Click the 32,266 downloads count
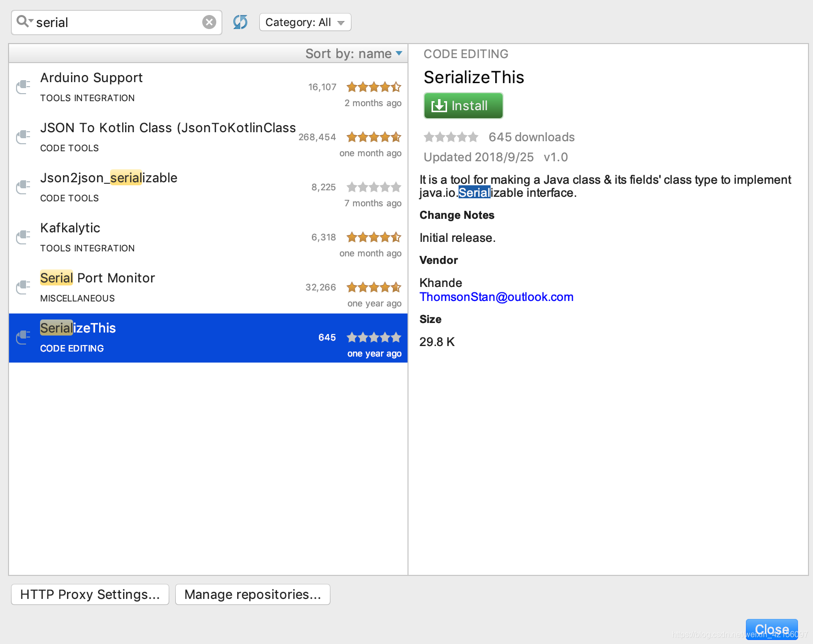The width and height of the screenshot is (813, 644). pos(321,287)
